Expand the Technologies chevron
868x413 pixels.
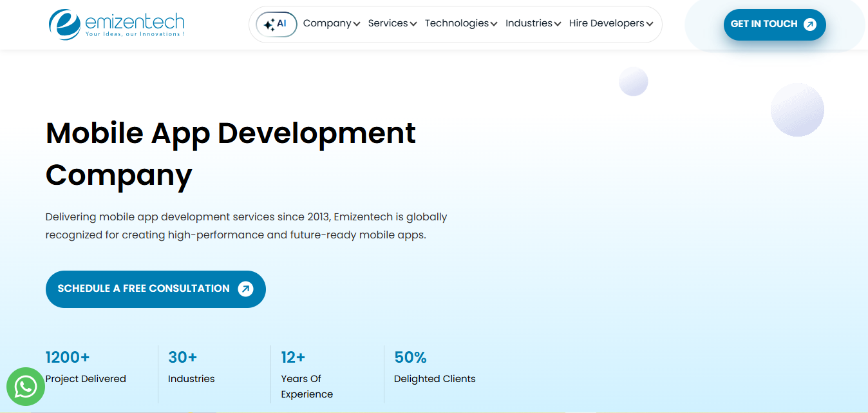pos(494,24)
